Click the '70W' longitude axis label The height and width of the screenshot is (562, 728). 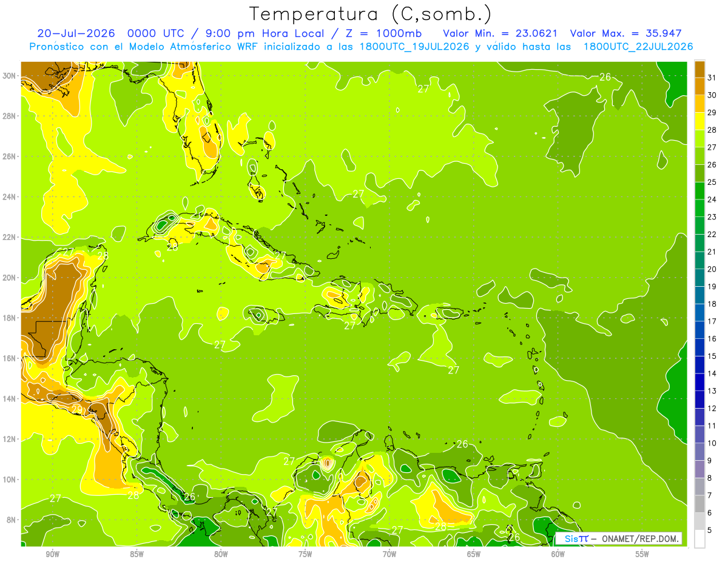(x=389, y=555)
